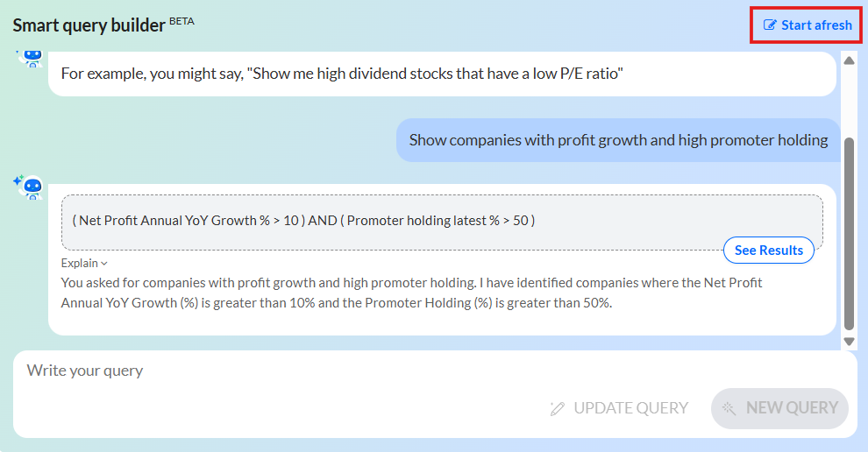The height and width of the screenshot is (452, 868).
Task: Click the user message about promoter holding
Action: coord(618,140)
